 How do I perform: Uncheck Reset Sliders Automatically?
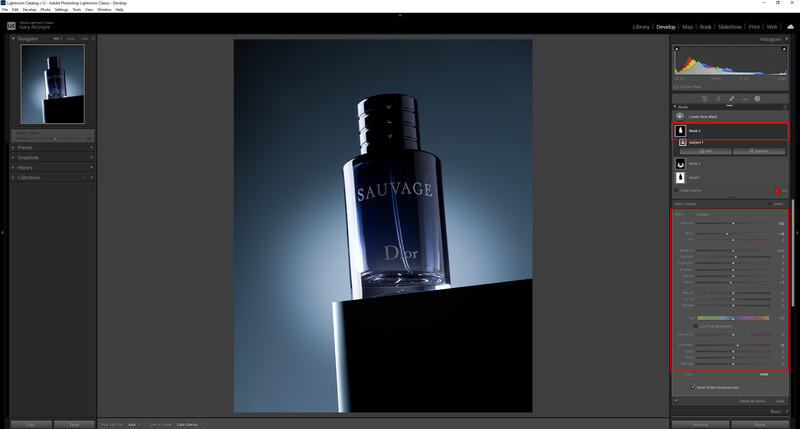click(693, 387)
